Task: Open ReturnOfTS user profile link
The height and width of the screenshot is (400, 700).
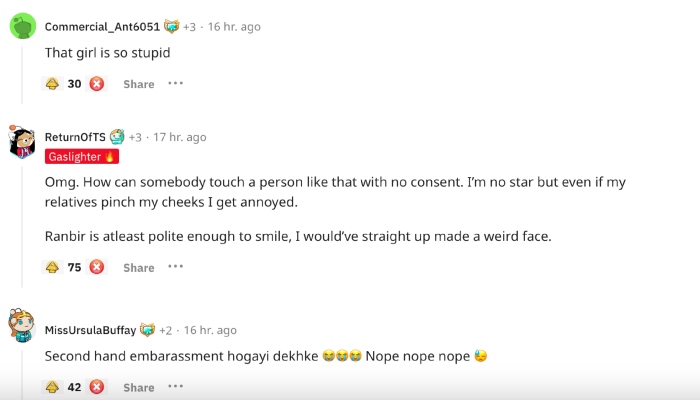Action: pyautogui.click(x=75, y=137)
